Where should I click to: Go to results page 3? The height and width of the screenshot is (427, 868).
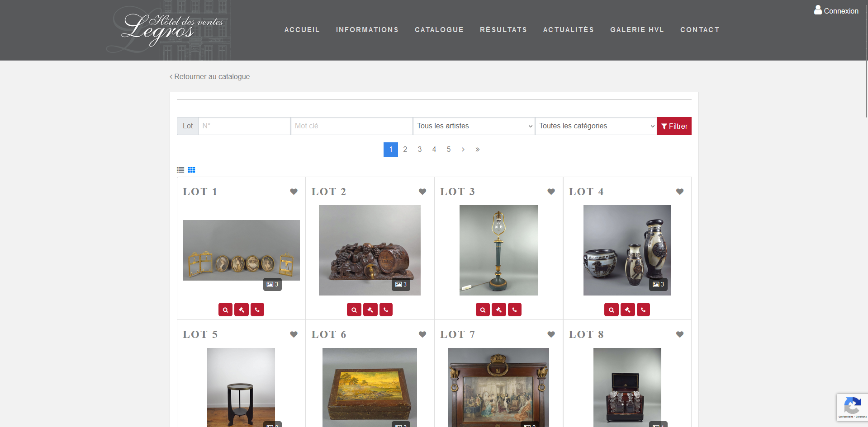click(x=420, y=150)
